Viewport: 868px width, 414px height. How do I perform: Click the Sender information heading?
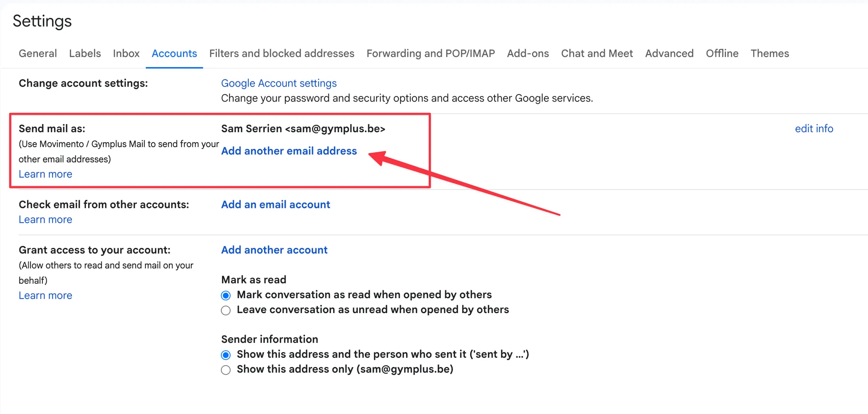(x=270, y=339)
